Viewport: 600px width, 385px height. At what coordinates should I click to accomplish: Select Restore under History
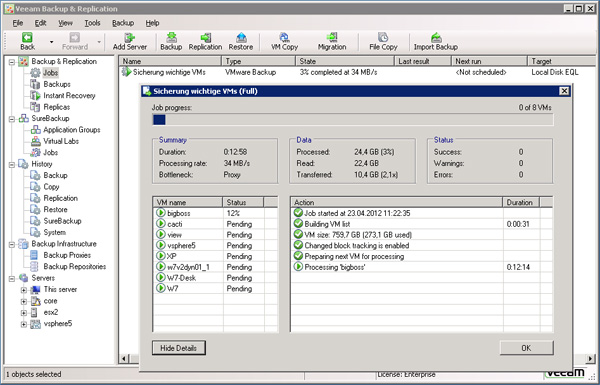(x=55, y=210)
